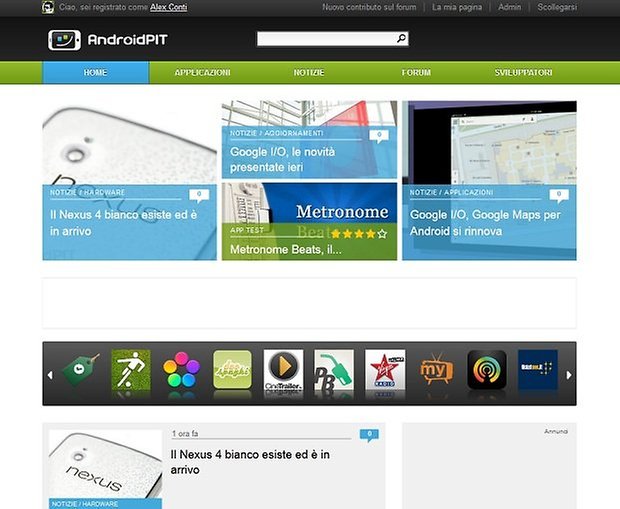Click comment bubble on Nexus 4 list article
This screenshot has height=509, width=620.
(369, 435)
